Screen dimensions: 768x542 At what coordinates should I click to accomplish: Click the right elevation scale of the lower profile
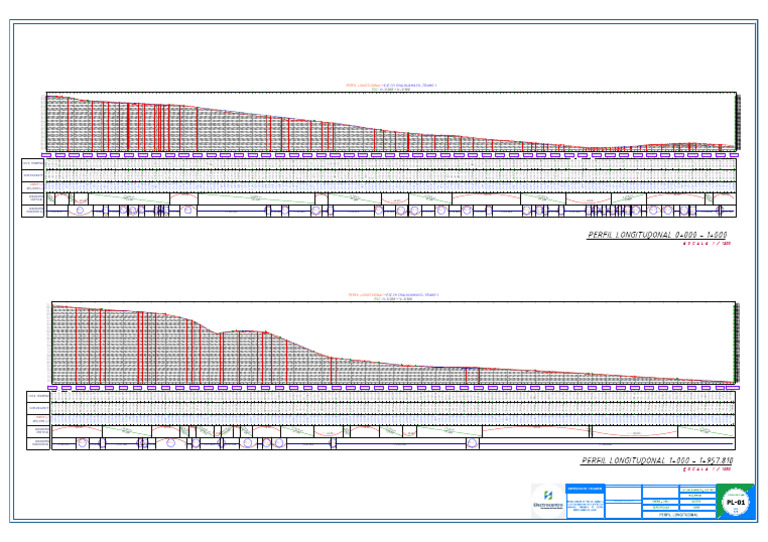(737, 343)
